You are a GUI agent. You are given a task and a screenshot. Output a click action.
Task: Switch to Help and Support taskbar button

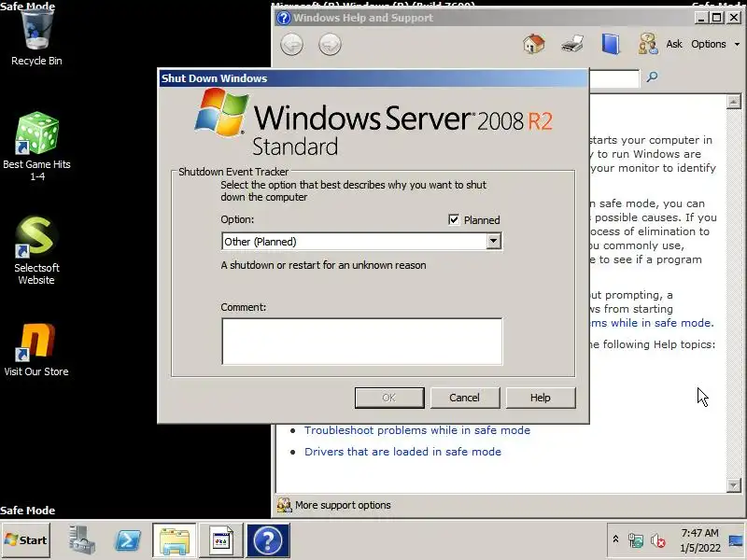(268, 540)
